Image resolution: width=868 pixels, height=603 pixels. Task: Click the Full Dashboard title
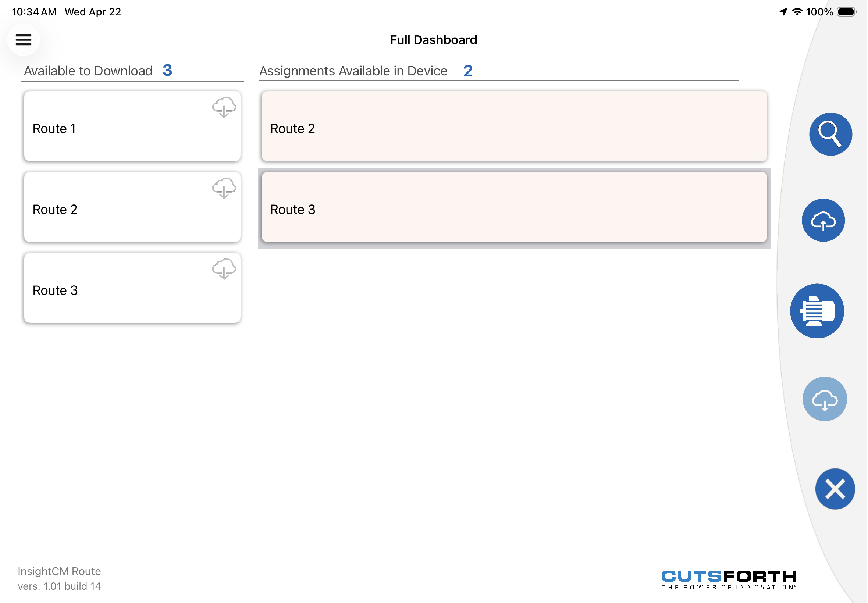(x=433, y=40)
